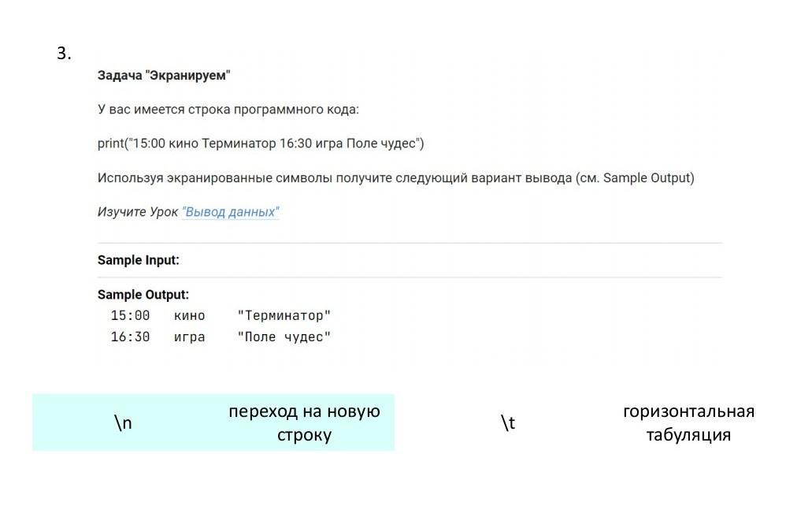Select the \n escape symbol cell
The image size is (812, 517).
123,423
